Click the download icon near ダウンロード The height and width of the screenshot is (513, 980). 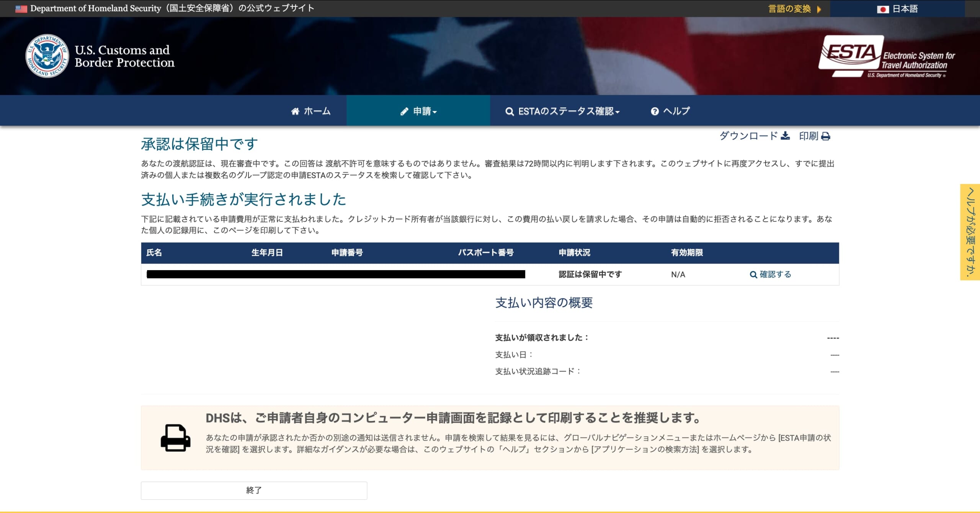click(786, 136)
